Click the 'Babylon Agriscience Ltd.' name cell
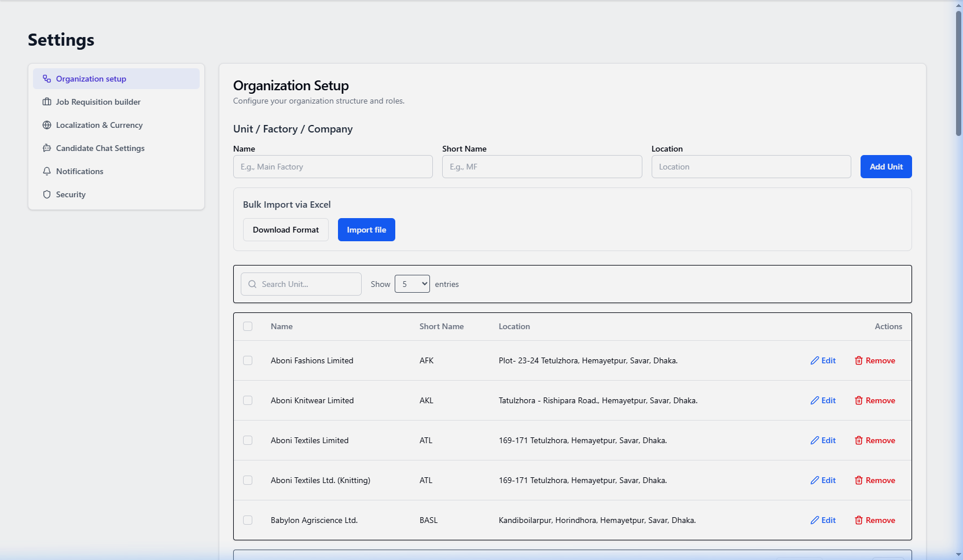Viewport: 963px width, 560px height. coord(314,520)
